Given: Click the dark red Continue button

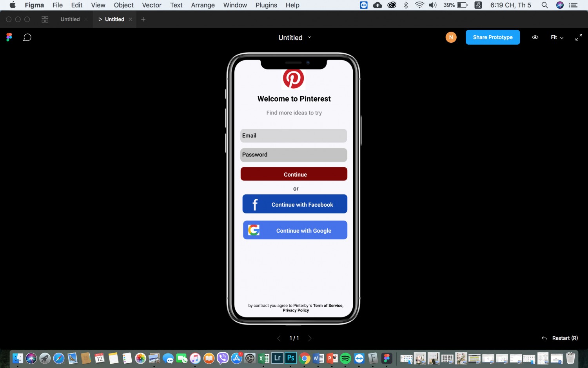Looking at the screenshot, I should [294, 174].
